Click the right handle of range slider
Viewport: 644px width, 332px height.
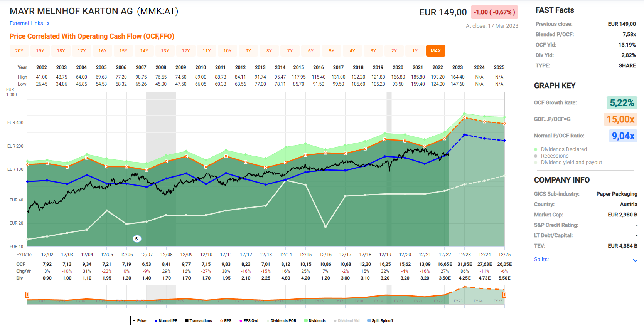tap(504, 295)
